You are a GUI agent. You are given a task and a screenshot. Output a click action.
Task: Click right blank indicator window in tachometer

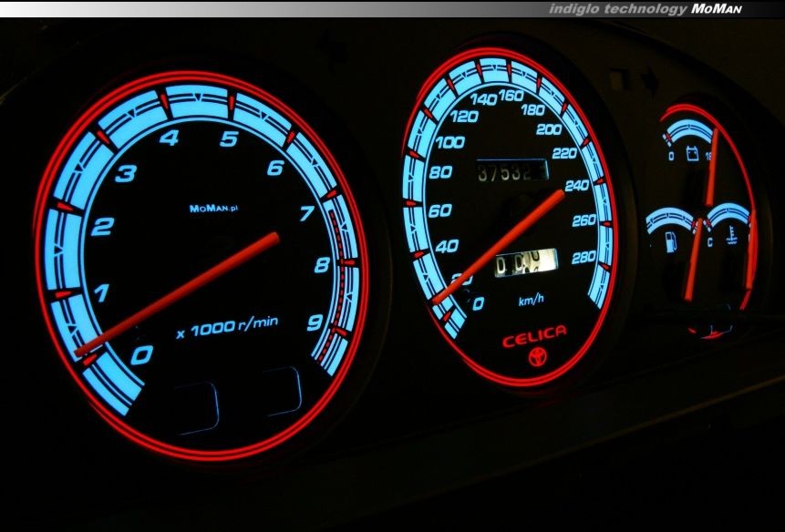[x=283, y=391]
